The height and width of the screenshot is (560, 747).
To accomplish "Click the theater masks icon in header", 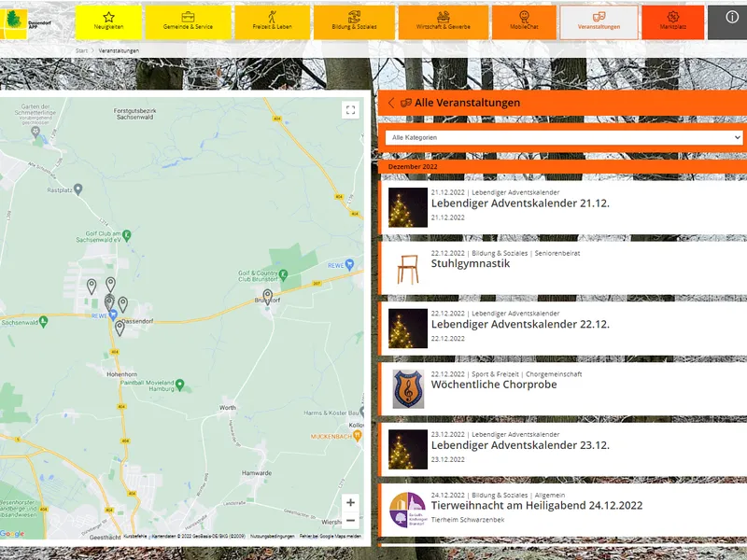I will pos(406,103).
